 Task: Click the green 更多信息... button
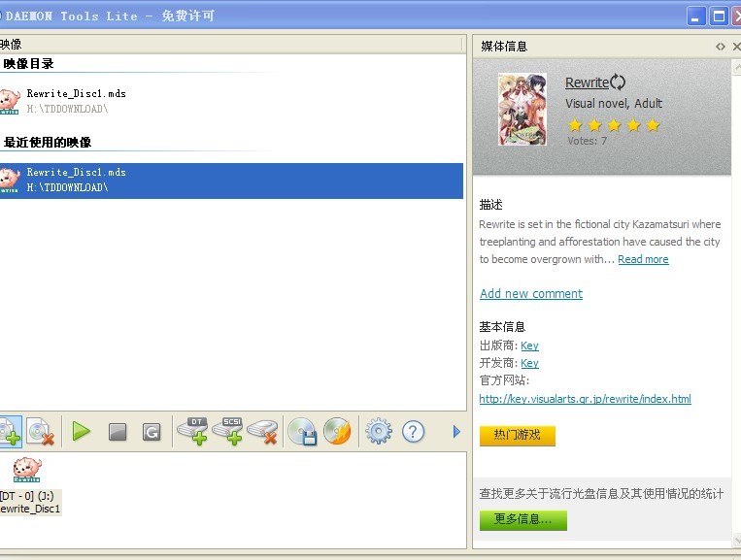[522, 520]
